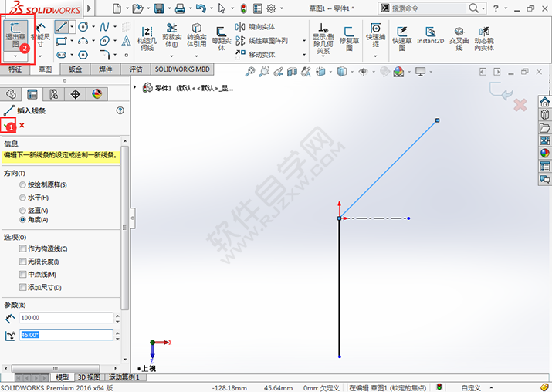Image resolution: width=552 pixels, height=392 pixels.
Task: Open the 3D Views (3D 视图) bottom tab
Action: click(89, 377)
